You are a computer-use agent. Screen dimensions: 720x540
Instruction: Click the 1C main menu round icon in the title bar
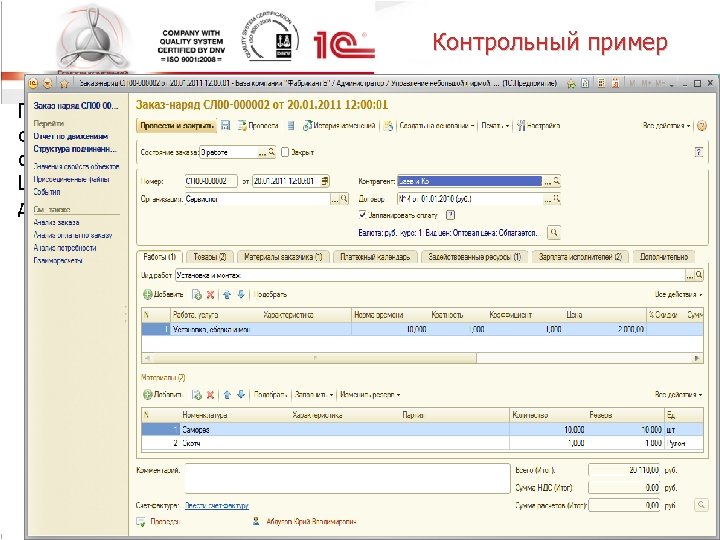point(33,84)
